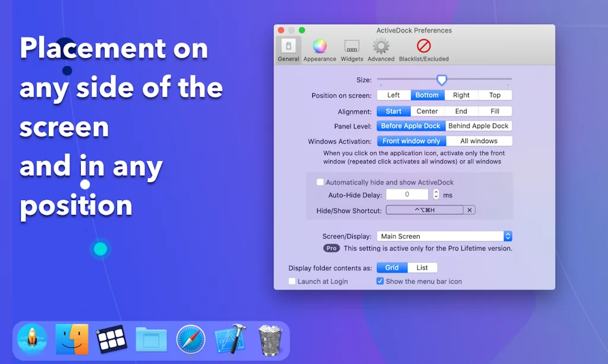Open the Trash from the dock
The image size is (608, 364).
270,339
